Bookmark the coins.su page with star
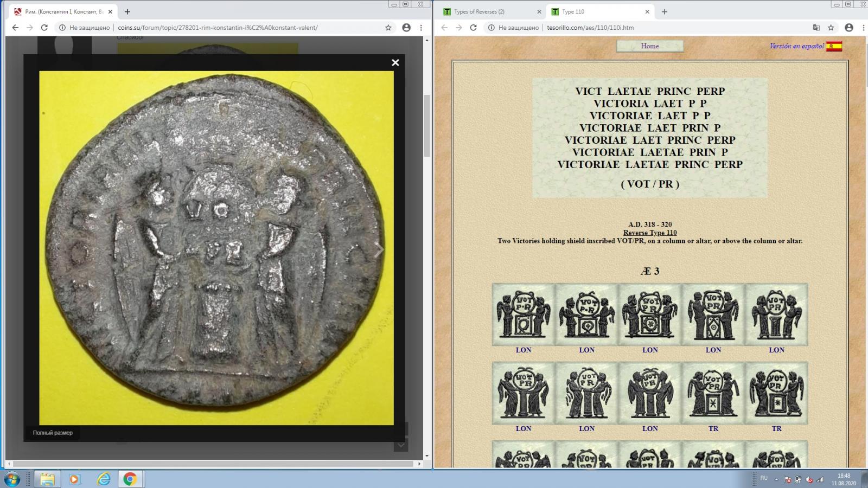This screenshot has height=488, width=868. (x=388, y=28)
